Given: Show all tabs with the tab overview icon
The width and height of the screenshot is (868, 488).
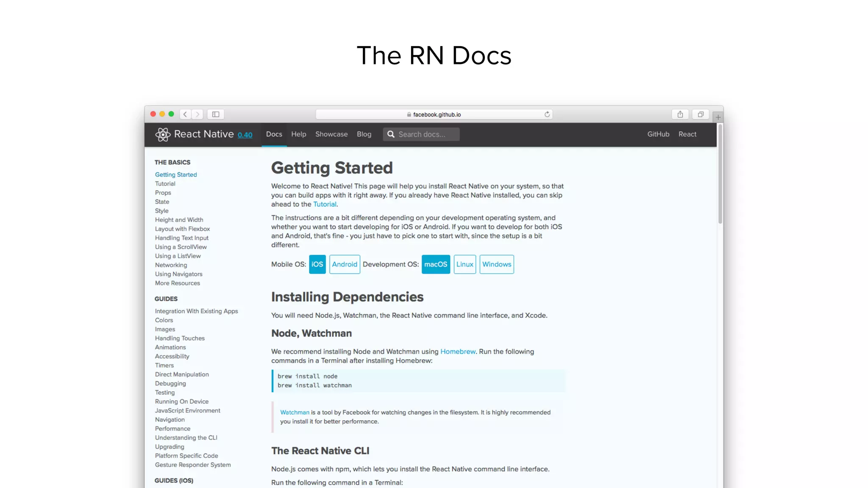Looking at the screenshot, I should 701,114.
